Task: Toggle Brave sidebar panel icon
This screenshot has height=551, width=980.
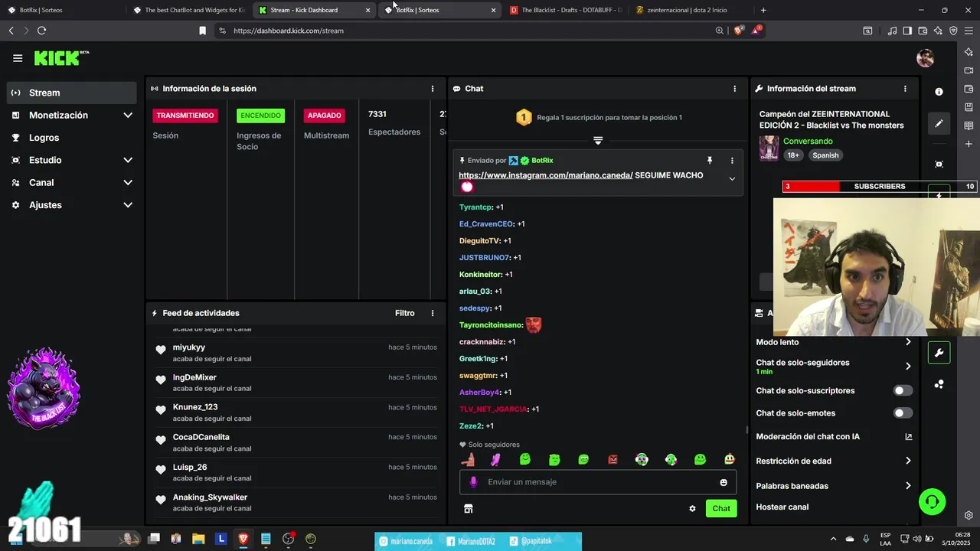Action: click(907, 31)
